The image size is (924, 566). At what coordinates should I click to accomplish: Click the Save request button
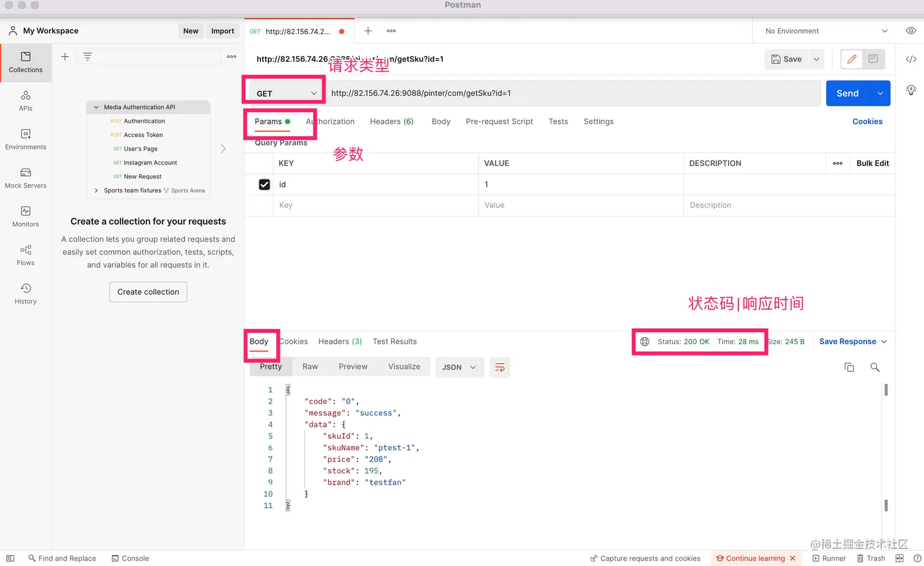787,59
